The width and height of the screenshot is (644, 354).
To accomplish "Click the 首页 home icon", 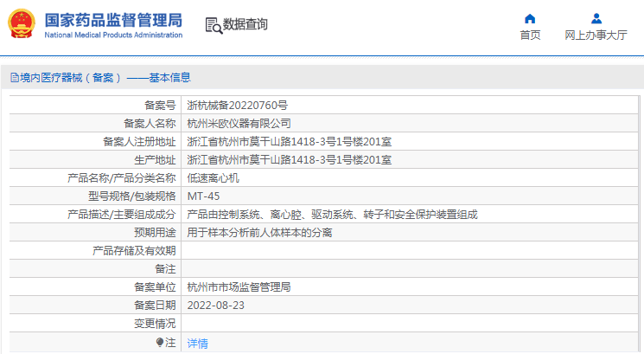I will (x=530, y=18).
